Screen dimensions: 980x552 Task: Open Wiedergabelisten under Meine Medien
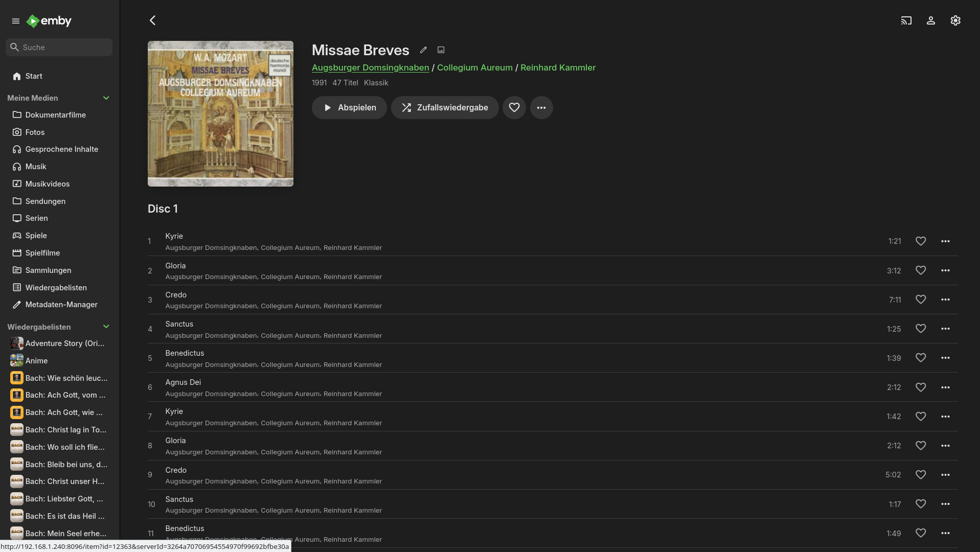[x=60, y=288]
